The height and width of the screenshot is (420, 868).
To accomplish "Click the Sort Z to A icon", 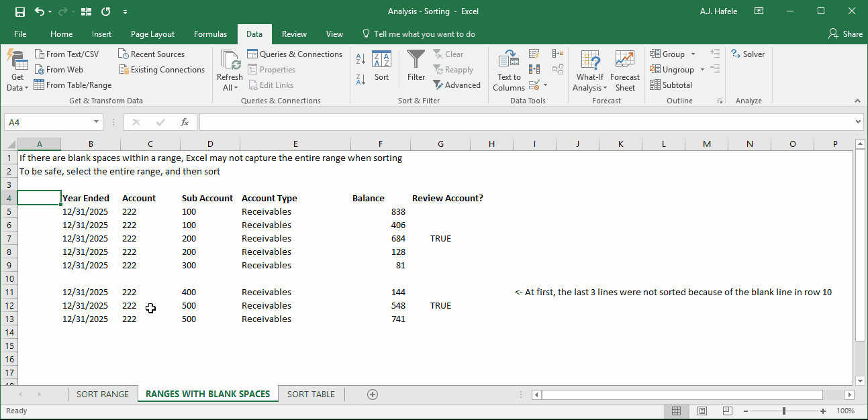I will coord(360,79).
